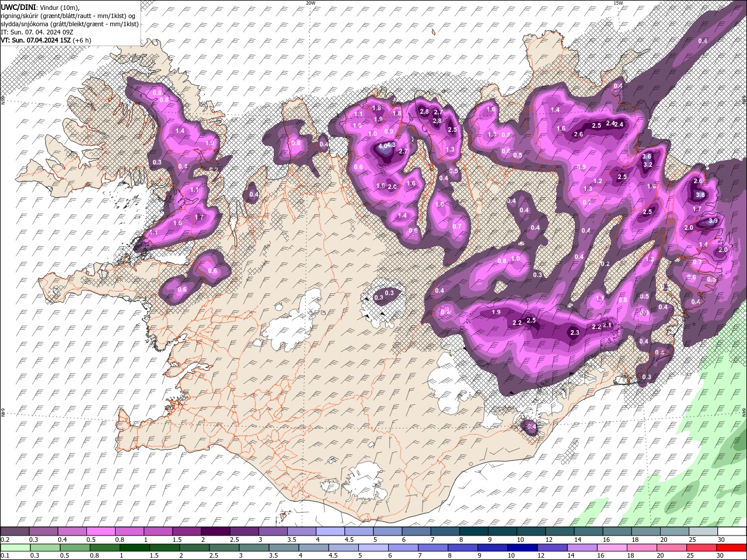Click the '20W' longitude label at top
This screenshot has height=560, width=747.
[310, 3]
